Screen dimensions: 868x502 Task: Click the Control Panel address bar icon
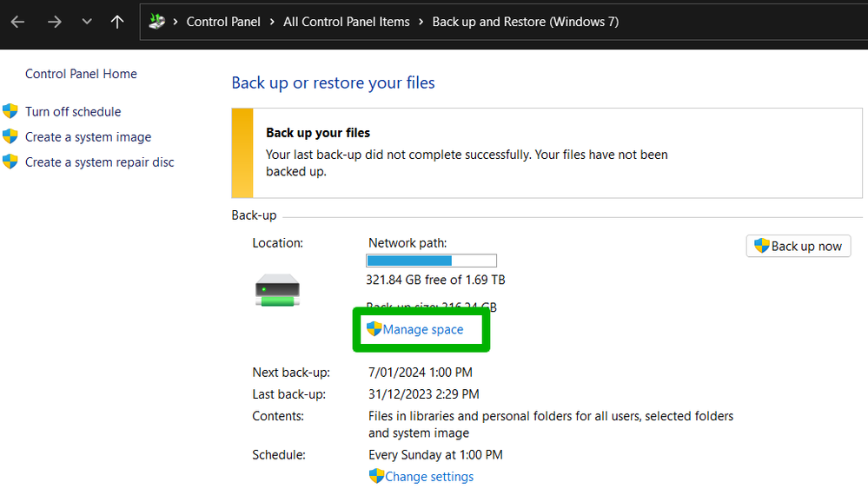pyautogui.click(x=156, y=22)
